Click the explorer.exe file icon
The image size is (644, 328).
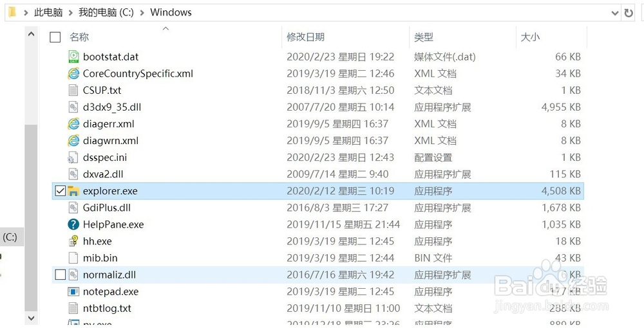pyautogui.click(x=73, y=191)
